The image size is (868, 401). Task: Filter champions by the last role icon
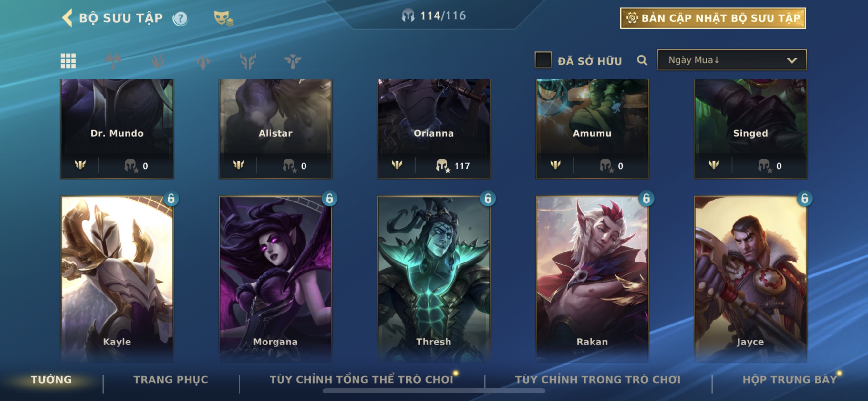pos(293,61)
